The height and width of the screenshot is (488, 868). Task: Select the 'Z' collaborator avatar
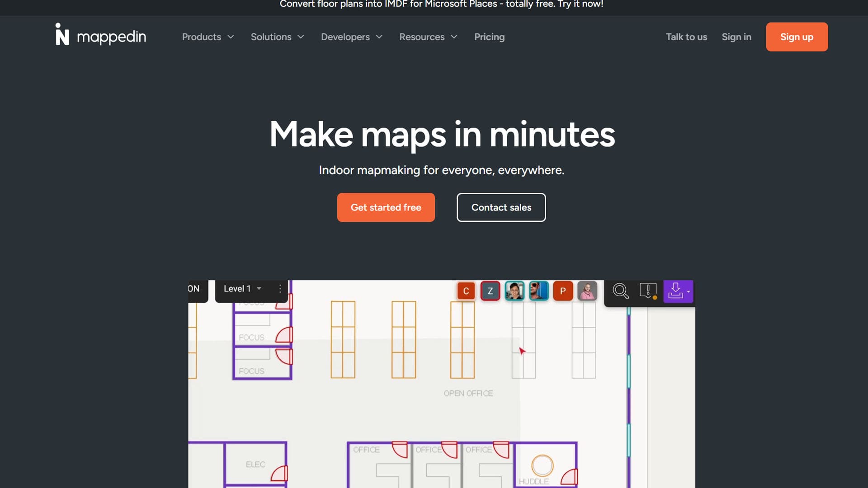[490, 291]
